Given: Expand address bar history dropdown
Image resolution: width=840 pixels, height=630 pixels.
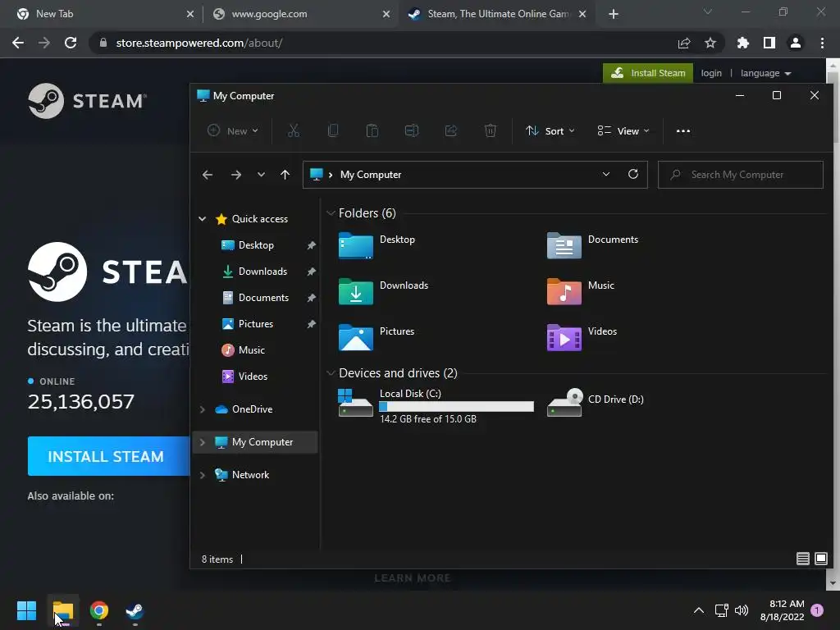Looking at the screenshot, I should tap(606, 174).
